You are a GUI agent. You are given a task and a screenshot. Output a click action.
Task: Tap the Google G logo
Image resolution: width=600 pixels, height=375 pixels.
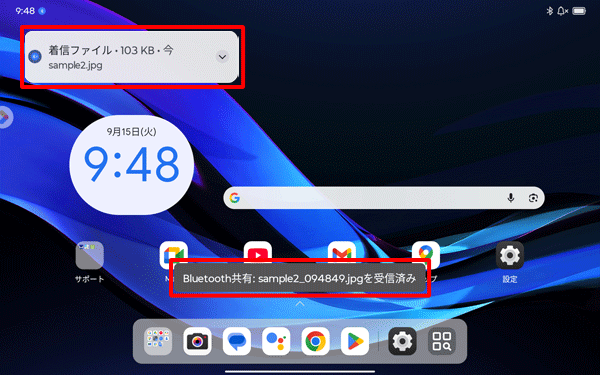pos(235,198)
